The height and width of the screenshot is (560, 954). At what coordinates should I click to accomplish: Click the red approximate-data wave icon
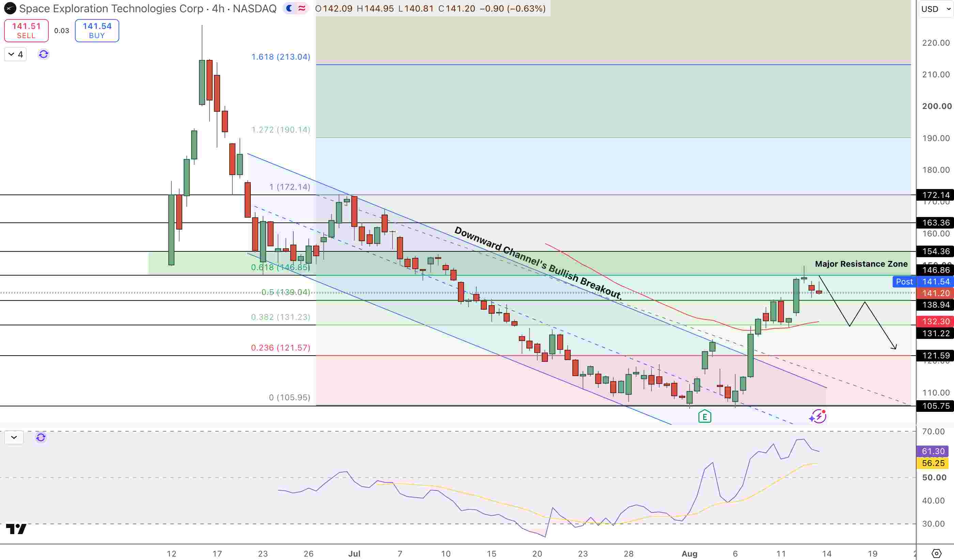302,8
